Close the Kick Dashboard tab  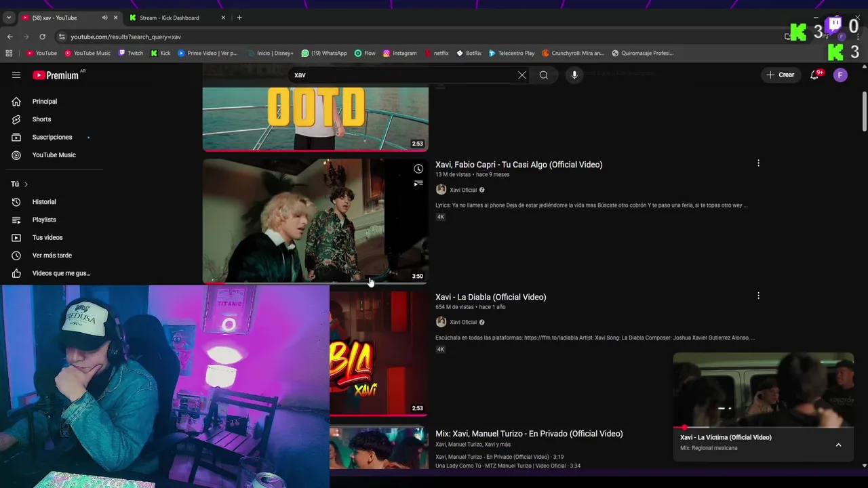coord(223,18)
